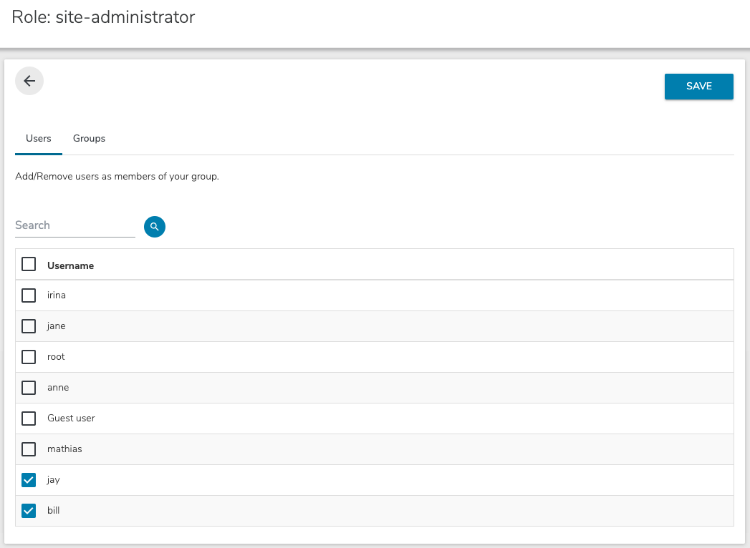750x548 pixels.
Task: Check the box for user irina
Action: tap(29, 295)
